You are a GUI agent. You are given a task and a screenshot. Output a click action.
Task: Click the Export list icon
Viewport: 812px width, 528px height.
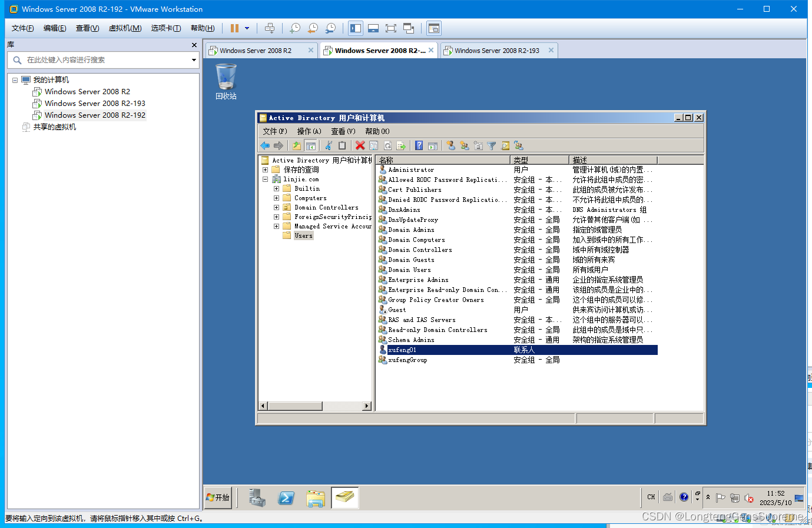pyautogui.click(x=401, y=145)
